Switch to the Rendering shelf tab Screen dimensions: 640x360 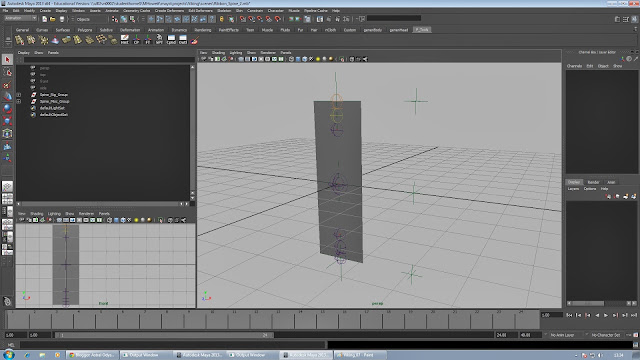[x=203, y=30]
